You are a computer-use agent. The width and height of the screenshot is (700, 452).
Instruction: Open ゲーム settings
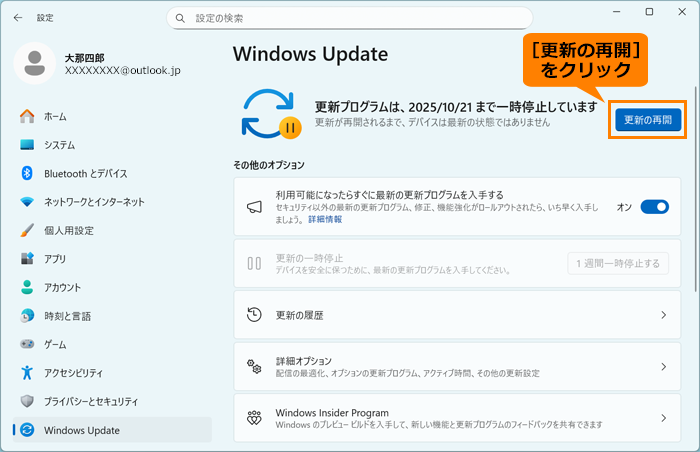point(112,344)
